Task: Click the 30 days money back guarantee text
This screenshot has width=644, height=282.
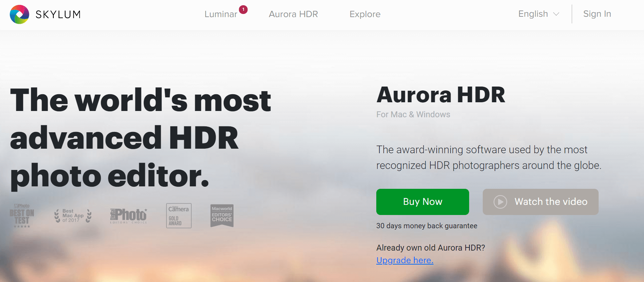Action: [x=427, y=226]
